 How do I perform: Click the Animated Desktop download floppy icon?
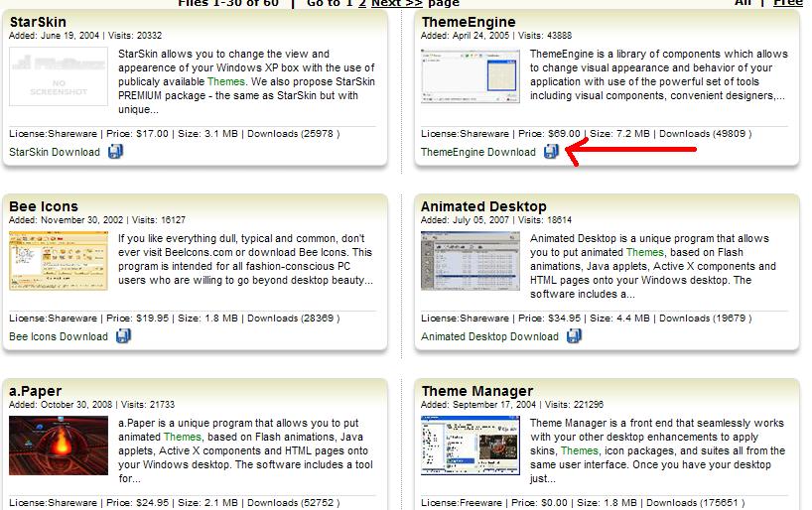point(575,336)
